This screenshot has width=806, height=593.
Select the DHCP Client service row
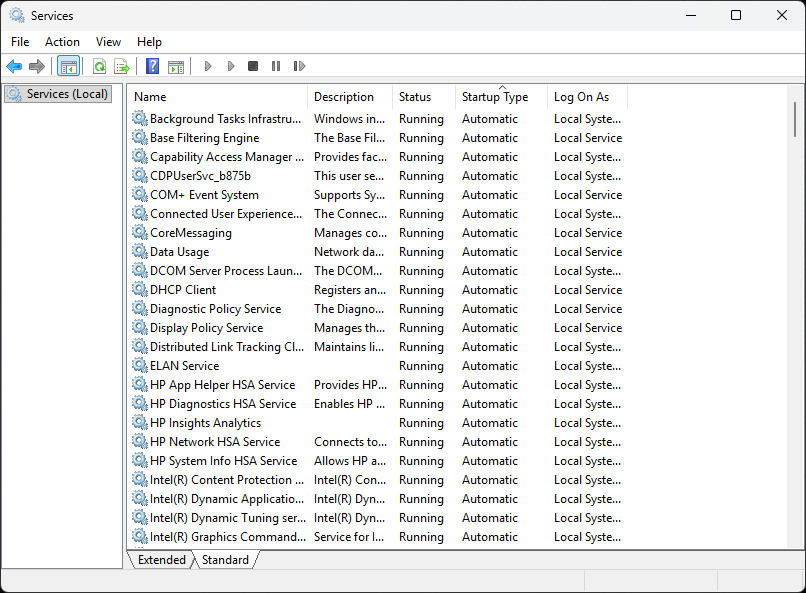click(x=183, y=290)
